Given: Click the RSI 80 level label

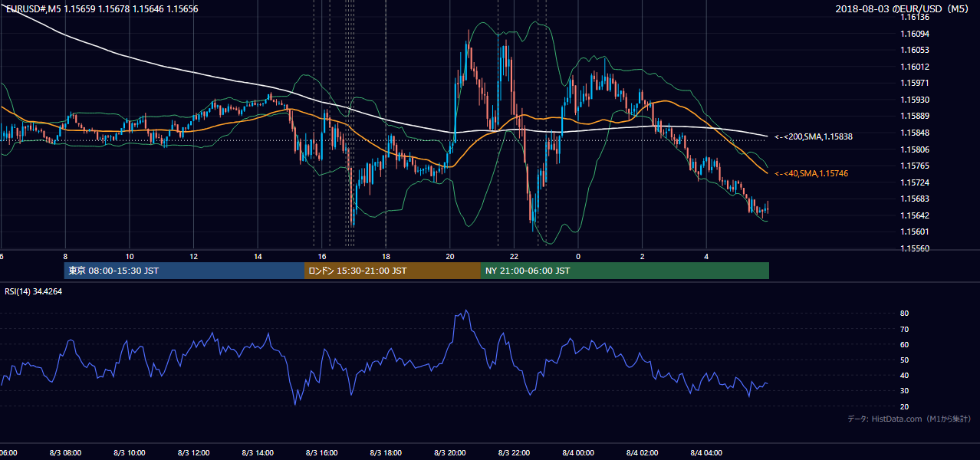Looking at the screenshot, I should coord(905,314).
